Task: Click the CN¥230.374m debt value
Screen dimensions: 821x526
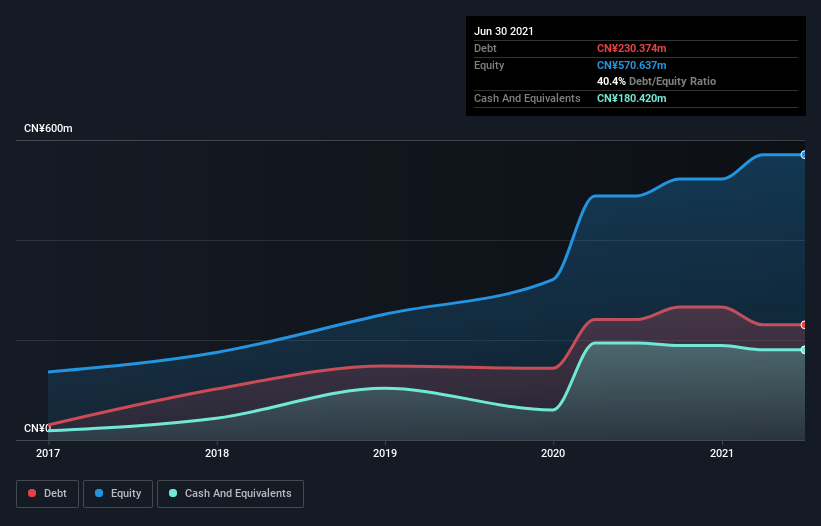Action: [631, 48]
